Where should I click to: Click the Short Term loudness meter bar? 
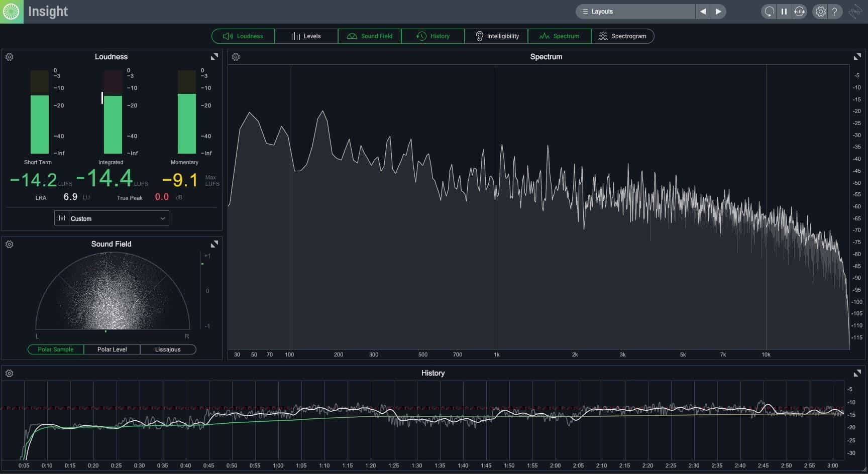click(40, 112)
